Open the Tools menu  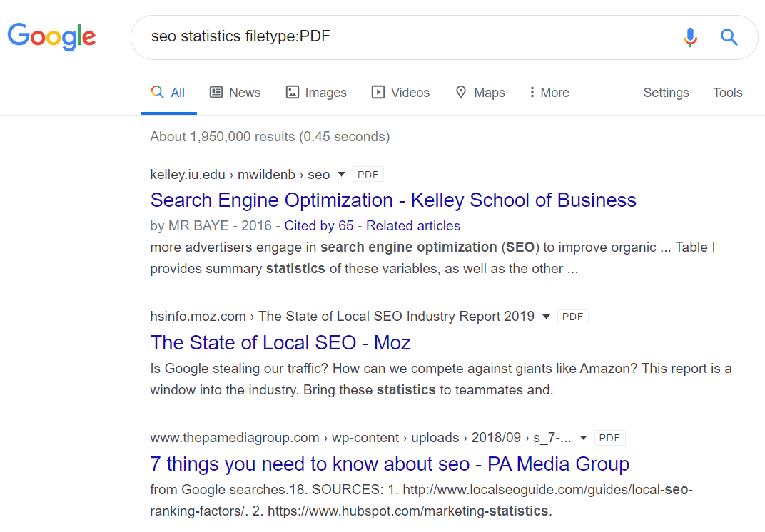click(727, 92)
